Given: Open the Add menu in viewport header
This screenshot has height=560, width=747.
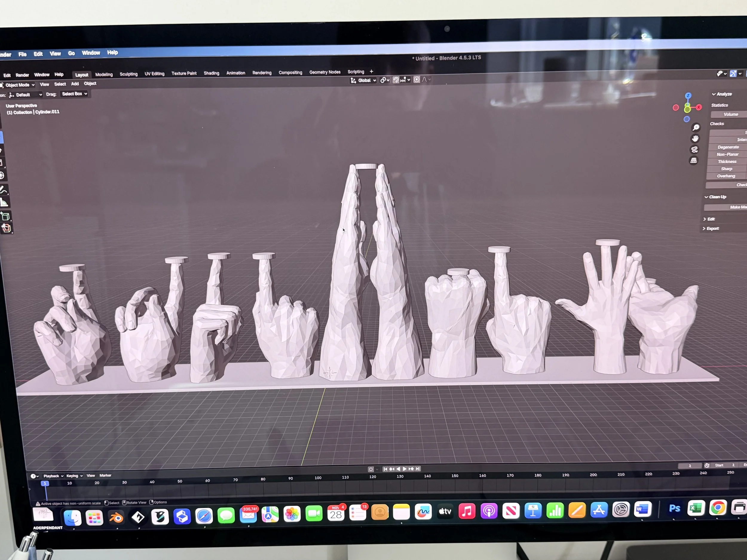Looking at the screenshot, I should tap(75, 84).
